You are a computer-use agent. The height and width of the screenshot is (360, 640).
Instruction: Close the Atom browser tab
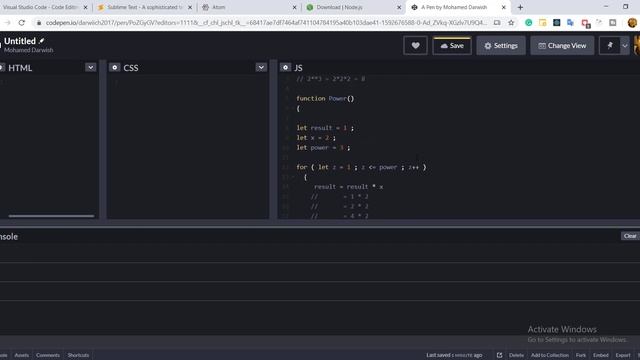[294, 7]
